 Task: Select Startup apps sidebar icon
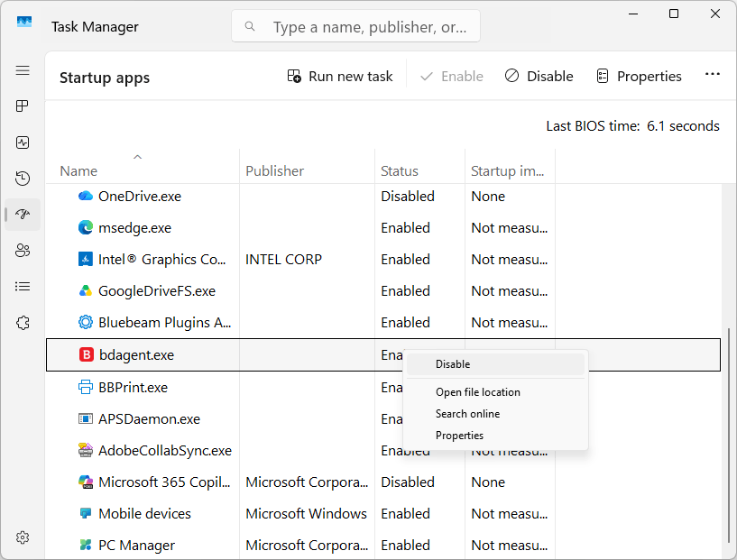[x=23, y=215]
